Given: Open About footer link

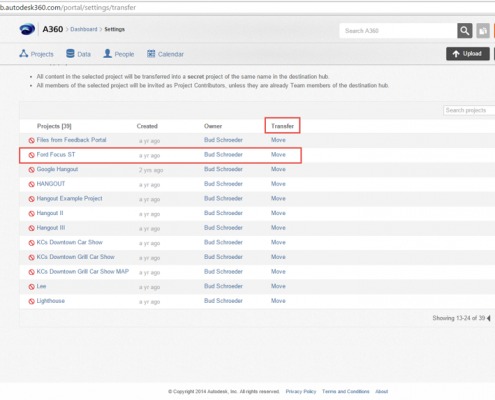Looking at the screenshot, I should coord(382,391).
